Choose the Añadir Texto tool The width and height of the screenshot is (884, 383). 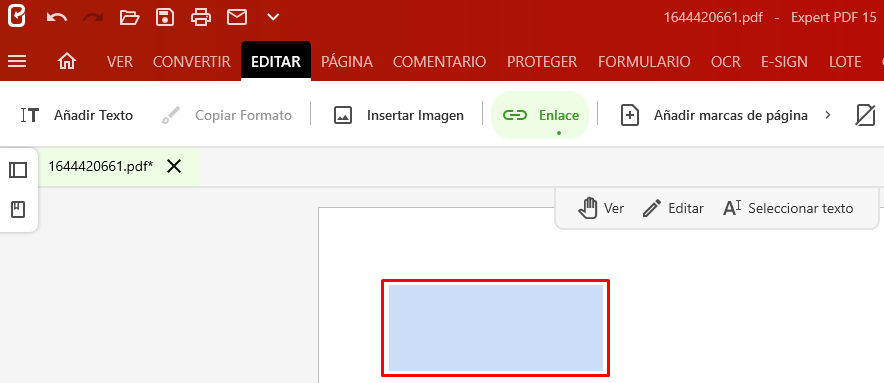pos(77,115)
